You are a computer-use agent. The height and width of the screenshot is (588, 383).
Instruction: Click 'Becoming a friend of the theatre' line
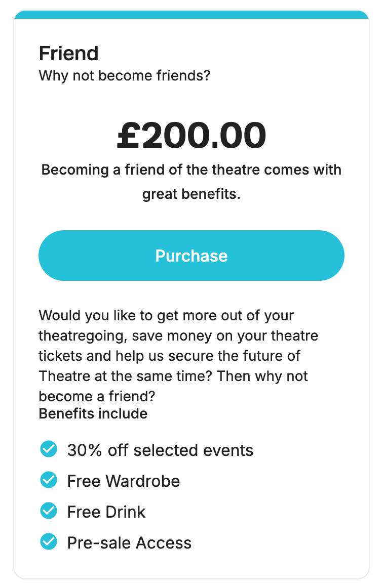tap(191, 170)
